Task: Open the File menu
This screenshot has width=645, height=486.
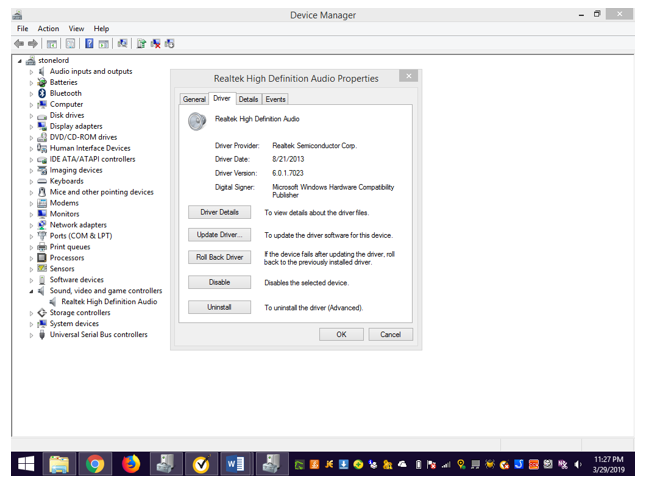Action: (x=23, y=28)
